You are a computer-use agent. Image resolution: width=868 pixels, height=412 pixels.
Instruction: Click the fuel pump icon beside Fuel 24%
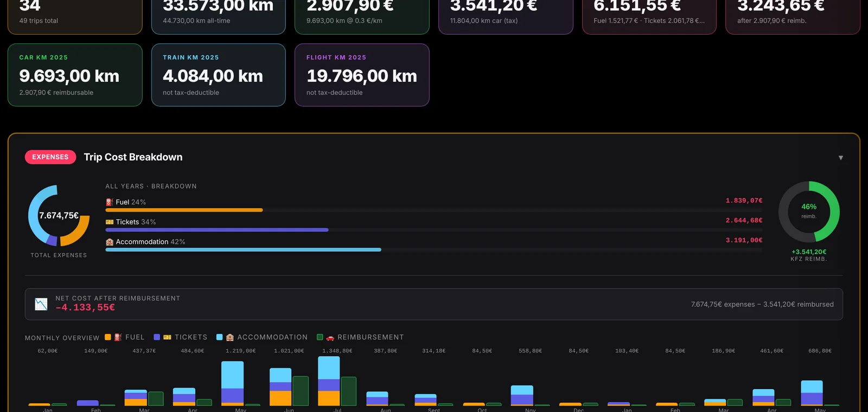[x=110, y=202]
